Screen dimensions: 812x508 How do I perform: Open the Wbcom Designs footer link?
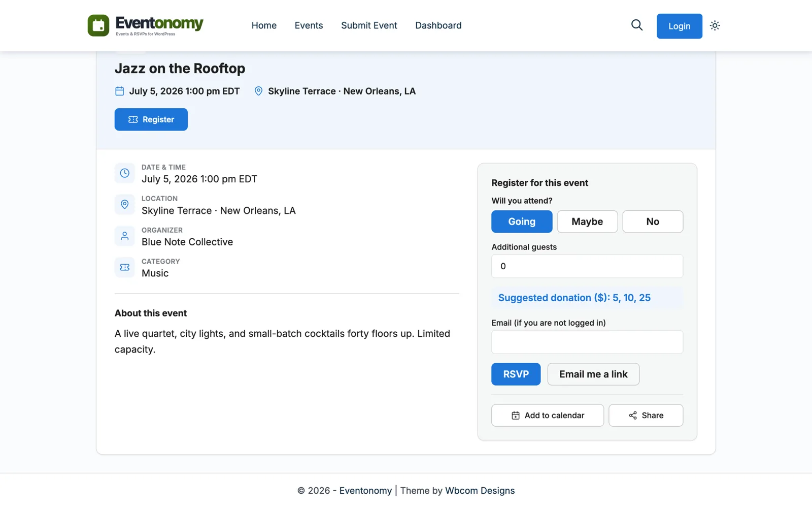click(480, 491)
